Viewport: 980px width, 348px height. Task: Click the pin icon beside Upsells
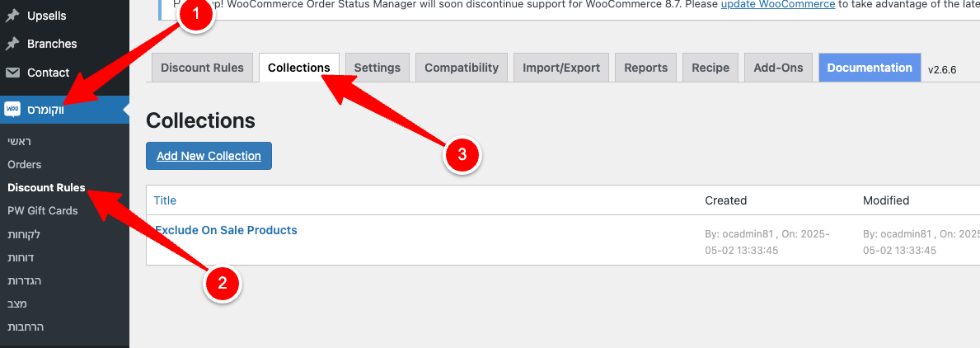12,16
